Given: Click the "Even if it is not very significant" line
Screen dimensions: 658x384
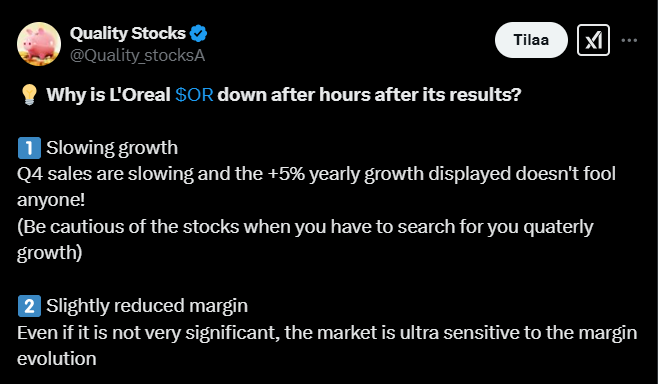Looking at the screenshot, I should pyautogui.click(x=149, y=333).
